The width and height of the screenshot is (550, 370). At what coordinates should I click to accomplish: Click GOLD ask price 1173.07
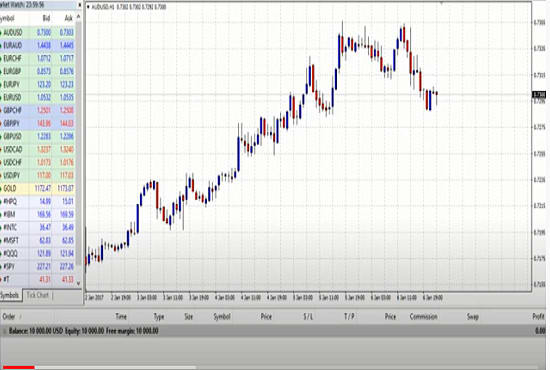coord(66,189)
